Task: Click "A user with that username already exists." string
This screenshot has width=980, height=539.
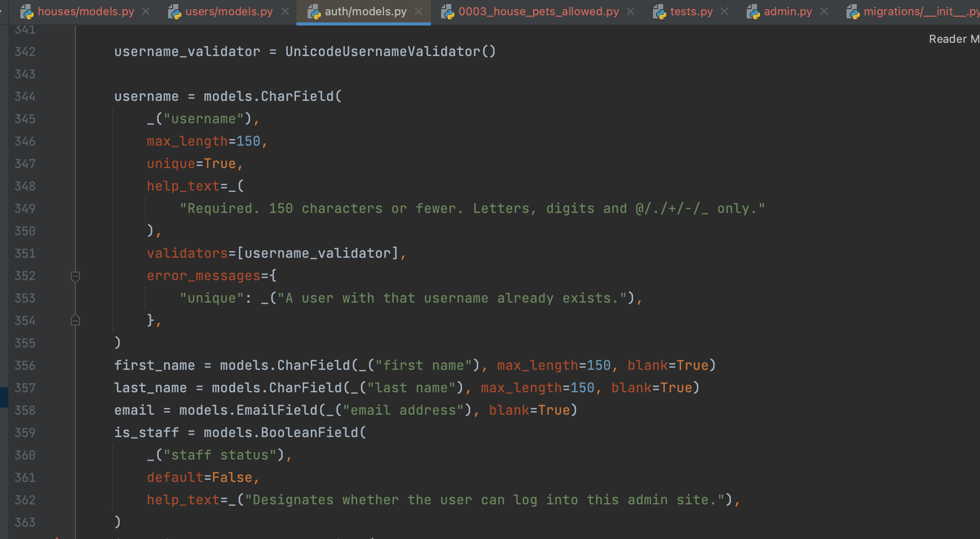Action: point(452,299)
